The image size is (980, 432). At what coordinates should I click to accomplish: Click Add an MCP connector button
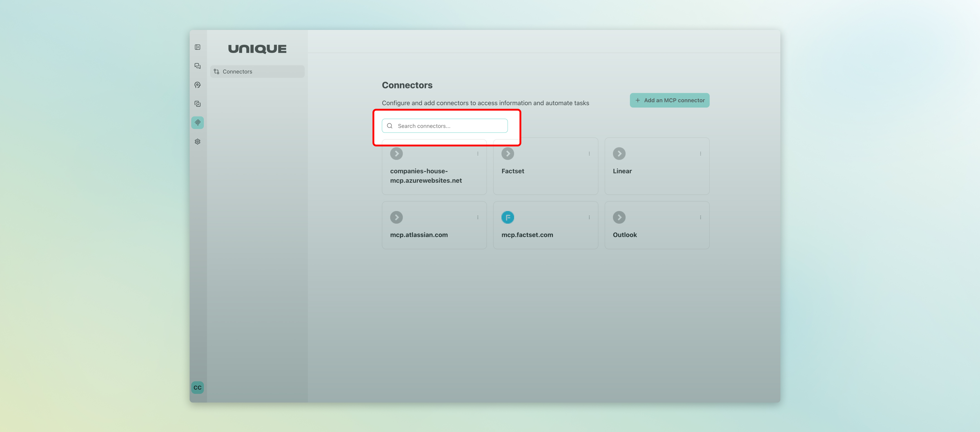670,100
